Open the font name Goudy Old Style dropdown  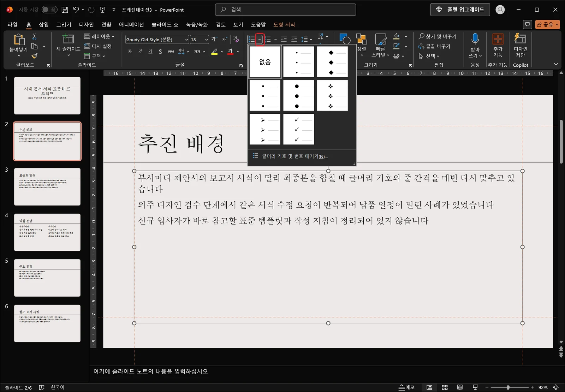(x=186, y=40)
